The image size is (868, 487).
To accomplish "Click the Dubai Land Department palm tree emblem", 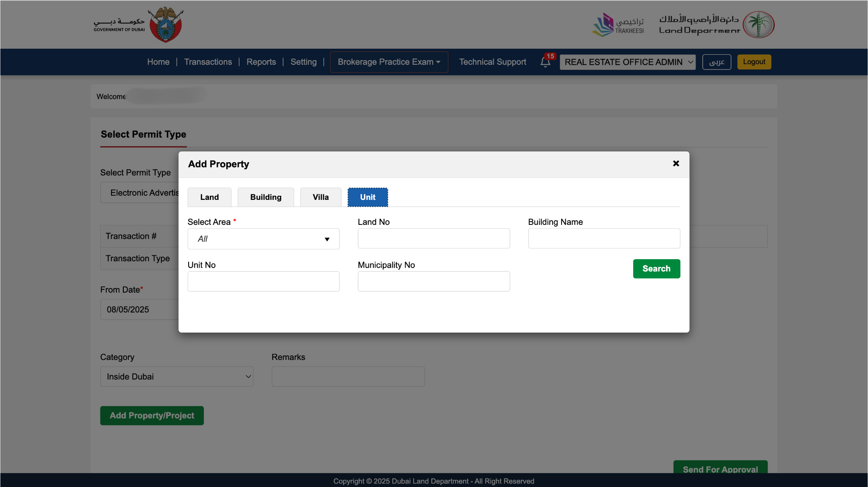I will pyautogui.click(x=758, y=25).
